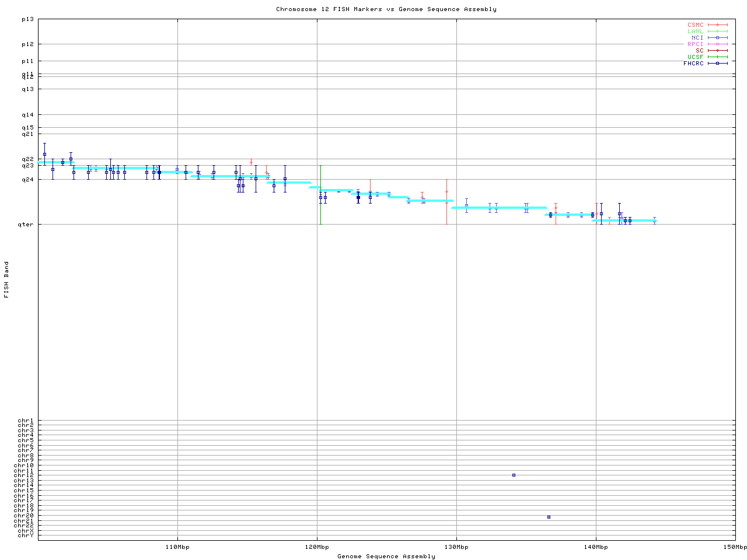Viewport: 747px width, 560px height.
Task: Click the CSMC red marker sample in legend
Action: 717,25
